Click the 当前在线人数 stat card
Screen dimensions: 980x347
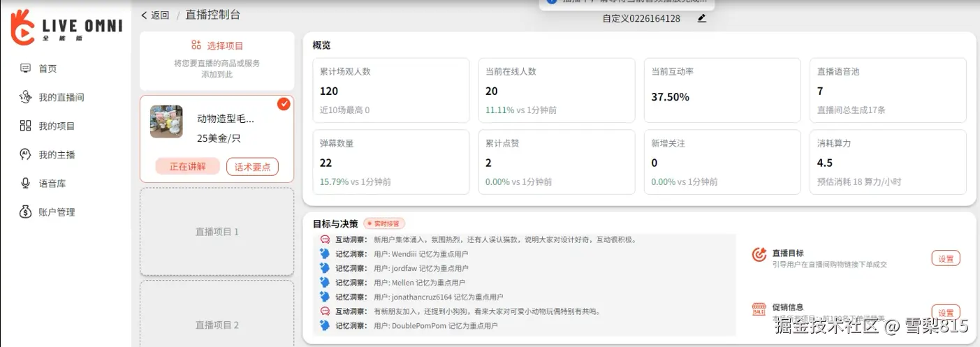click(557, 91)
